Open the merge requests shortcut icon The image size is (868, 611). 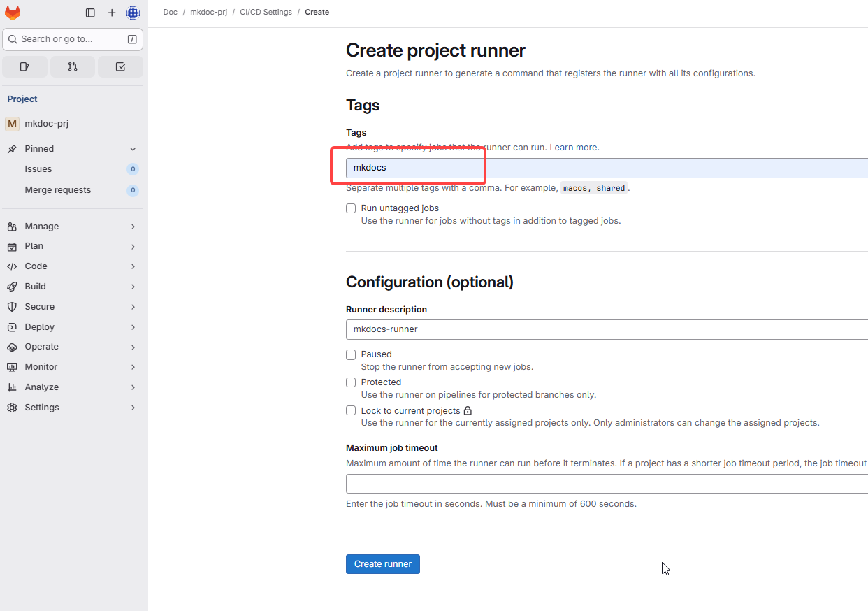click(73, 66)
